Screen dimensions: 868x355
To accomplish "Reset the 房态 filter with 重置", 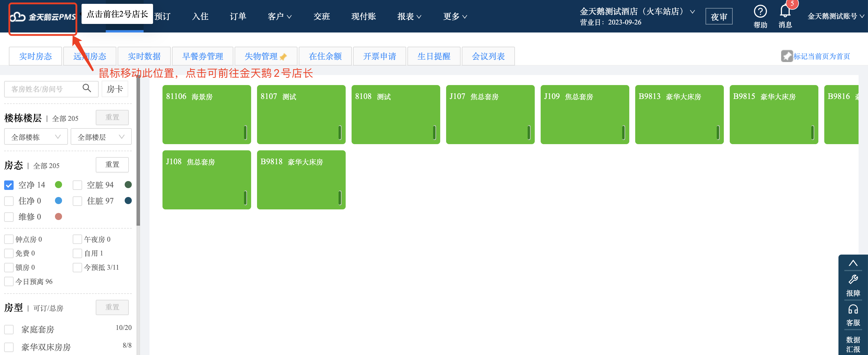I will [112, 165].
